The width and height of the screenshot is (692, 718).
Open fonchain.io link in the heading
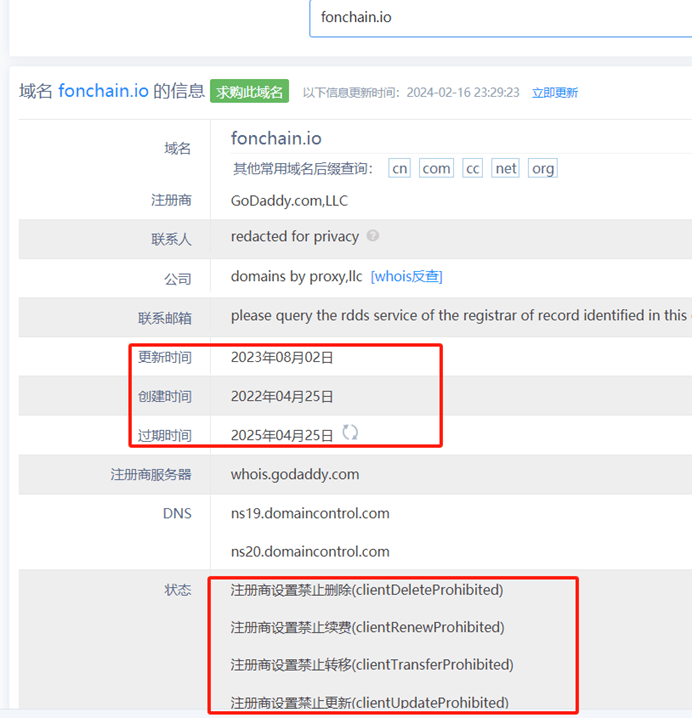pyautogui.click(x=103, y=91)
